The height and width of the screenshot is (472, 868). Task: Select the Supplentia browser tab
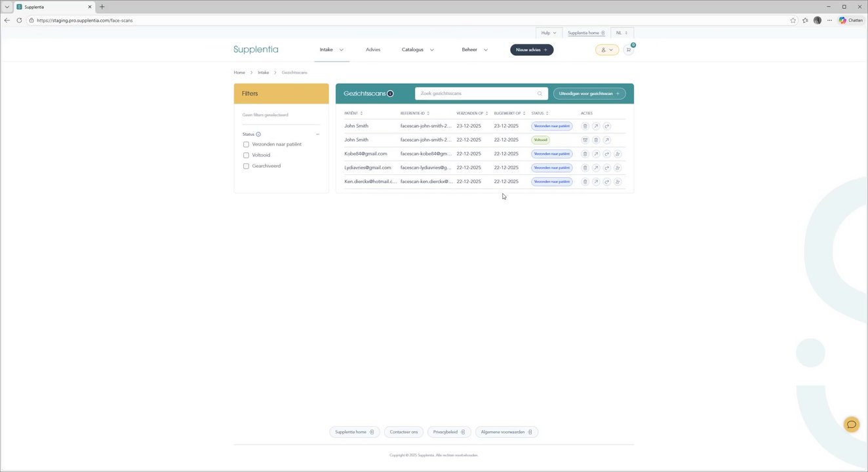54,7
